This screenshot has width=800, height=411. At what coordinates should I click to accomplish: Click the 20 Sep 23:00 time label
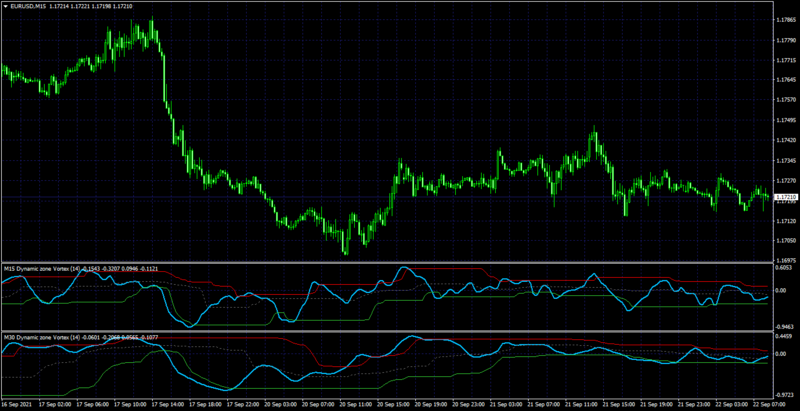click(x=469, y=403)
